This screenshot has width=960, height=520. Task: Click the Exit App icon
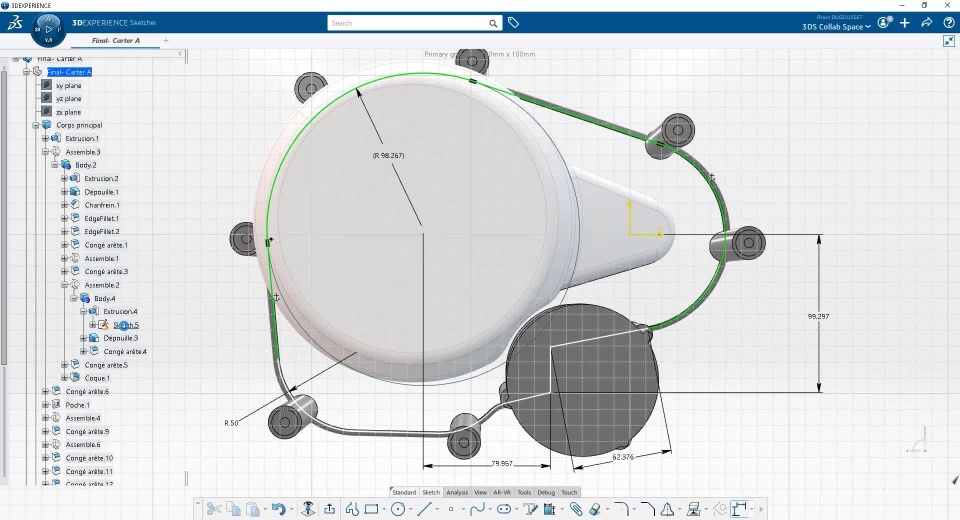coord(309,508)
